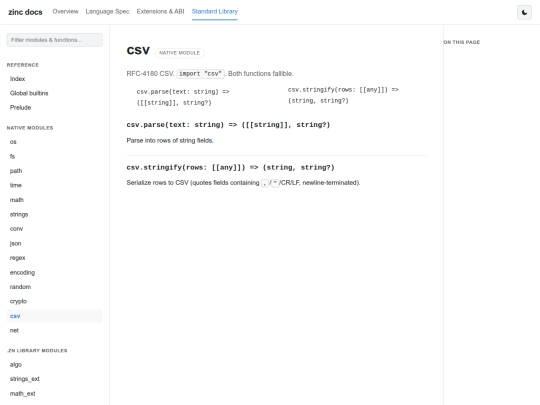Open the Language Spec tab
Image resolution: width=540 pixels, height=405 pixels.
[107, 11]
